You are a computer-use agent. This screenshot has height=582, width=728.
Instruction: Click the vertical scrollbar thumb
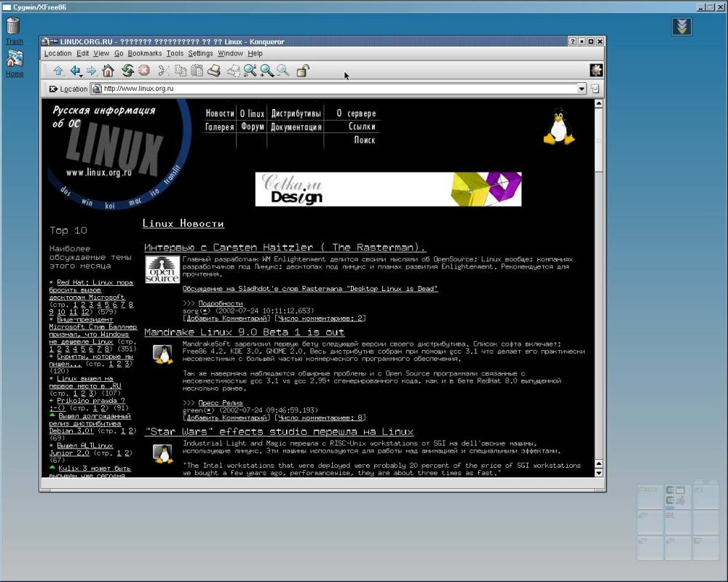(598, 140)
